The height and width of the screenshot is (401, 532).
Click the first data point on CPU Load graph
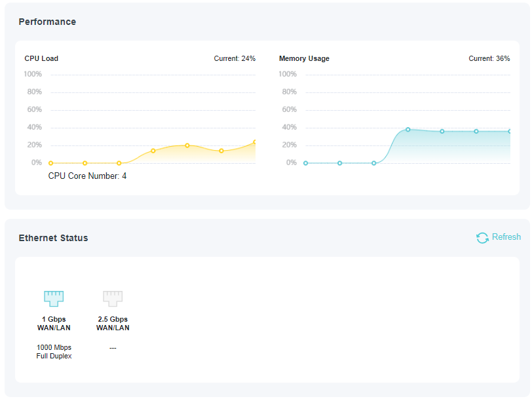tap(50, 162)
